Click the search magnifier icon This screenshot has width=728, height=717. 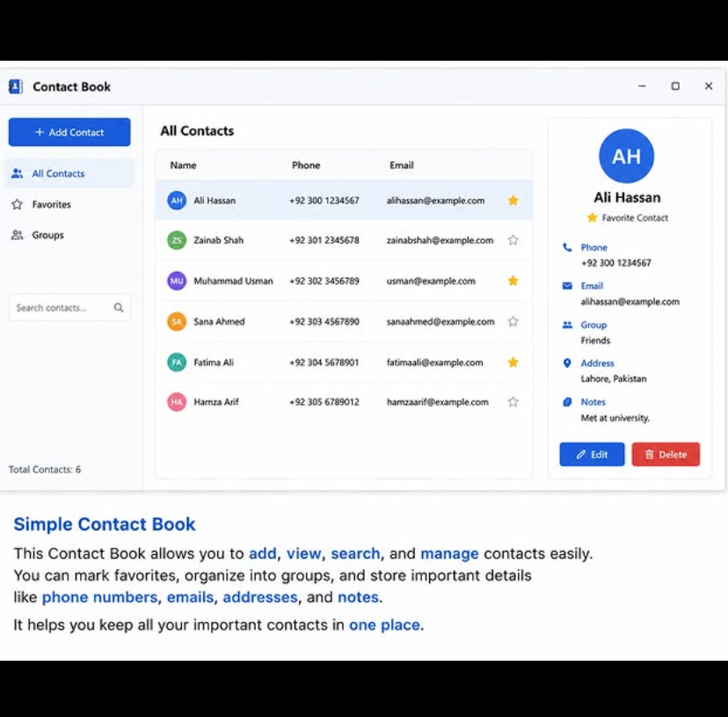pos(119,308)
